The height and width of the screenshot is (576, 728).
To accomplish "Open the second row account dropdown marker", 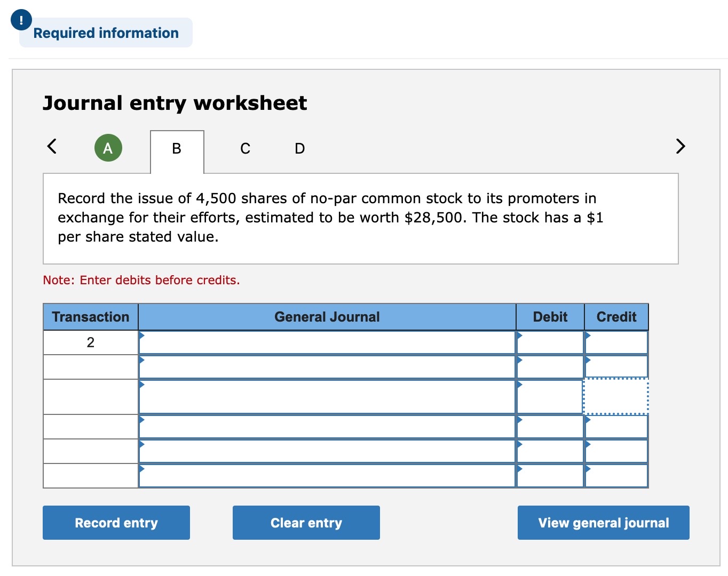I will tap(143, 361).
